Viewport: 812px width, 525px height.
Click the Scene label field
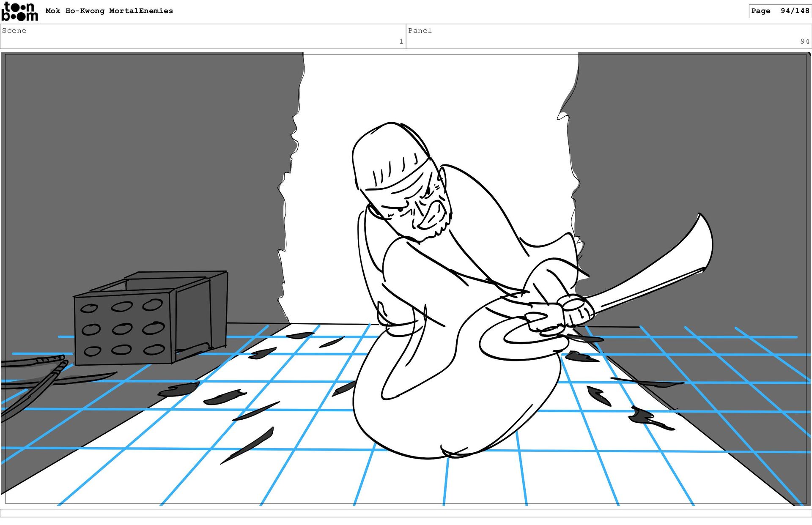click(14, 30)
